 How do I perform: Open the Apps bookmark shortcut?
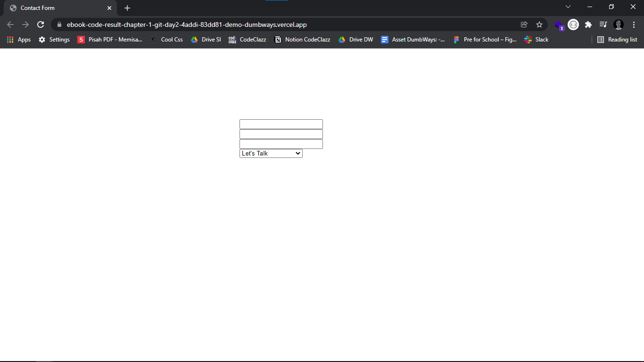[x=19, y=40]
